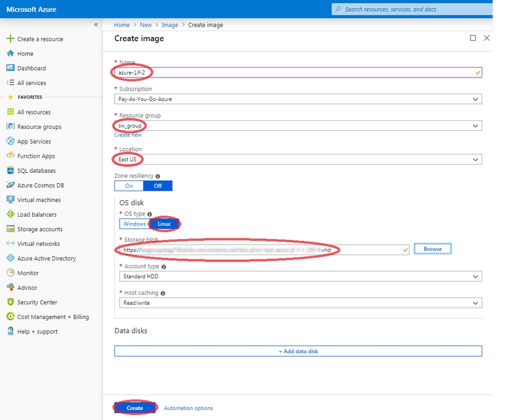Image resolution: width=527 pixels, height=420 pixels.
Task: Set Zone resiliency to Off
Action: pos(157,186)
